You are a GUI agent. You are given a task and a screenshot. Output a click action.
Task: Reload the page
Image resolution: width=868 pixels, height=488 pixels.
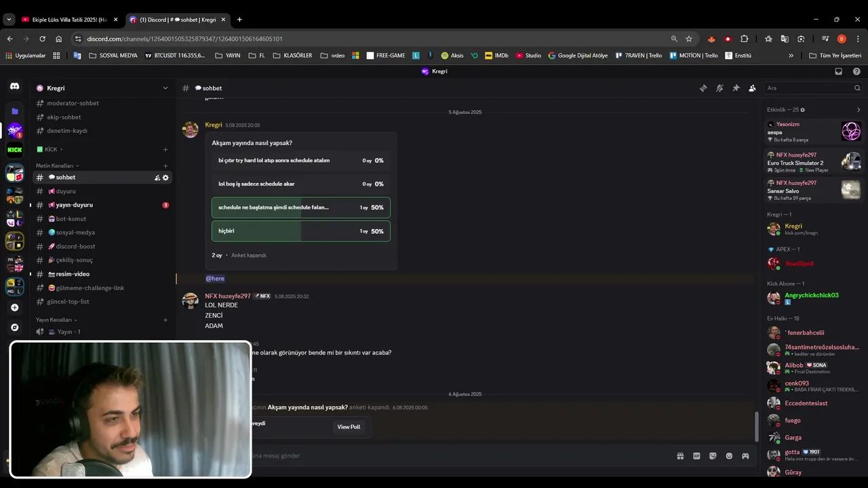pos(42,39)
